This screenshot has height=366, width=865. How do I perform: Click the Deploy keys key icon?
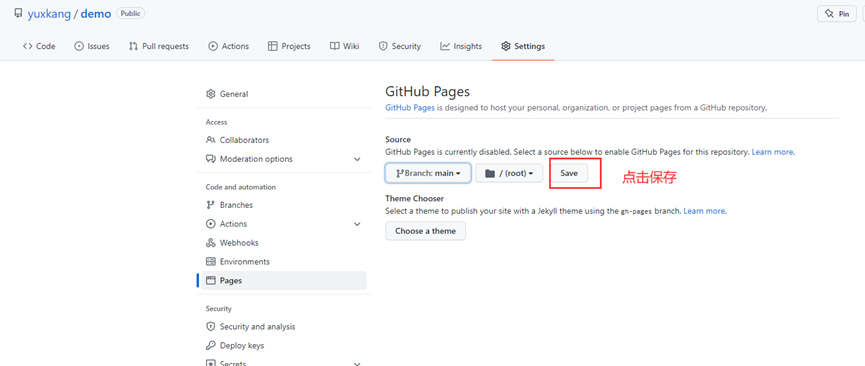[x=210, y=346]
